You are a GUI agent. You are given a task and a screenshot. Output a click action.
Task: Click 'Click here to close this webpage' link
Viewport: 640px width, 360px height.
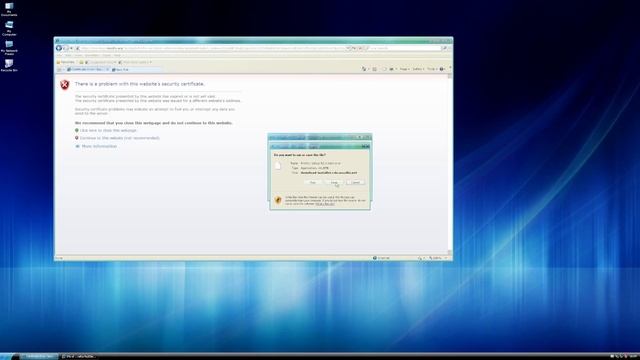pos(108,130)
